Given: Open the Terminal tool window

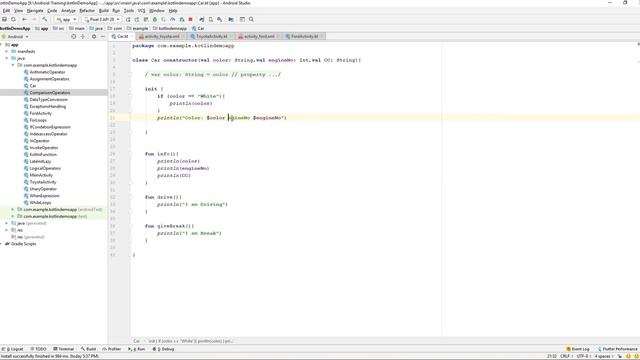Looking at the screenshot, I should [63, 349].
